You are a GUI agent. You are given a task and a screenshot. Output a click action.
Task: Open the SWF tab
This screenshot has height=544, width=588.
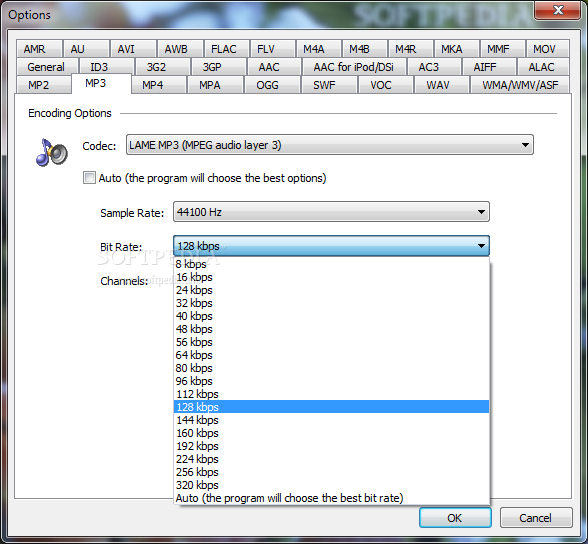329,85
